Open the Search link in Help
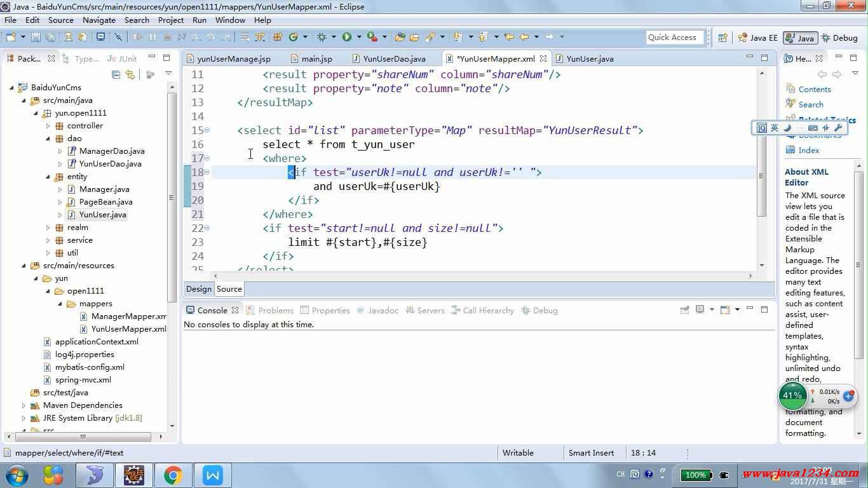 pos(811,105)
